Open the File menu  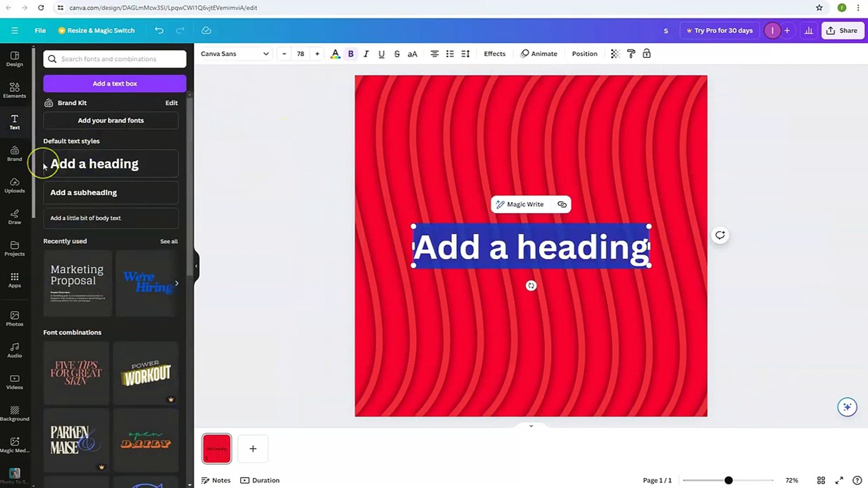40,30
